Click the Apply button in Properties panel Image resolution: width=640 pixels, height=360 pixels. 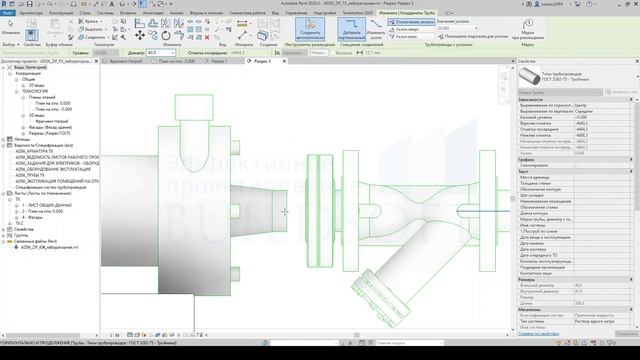[x=626, y=334]
